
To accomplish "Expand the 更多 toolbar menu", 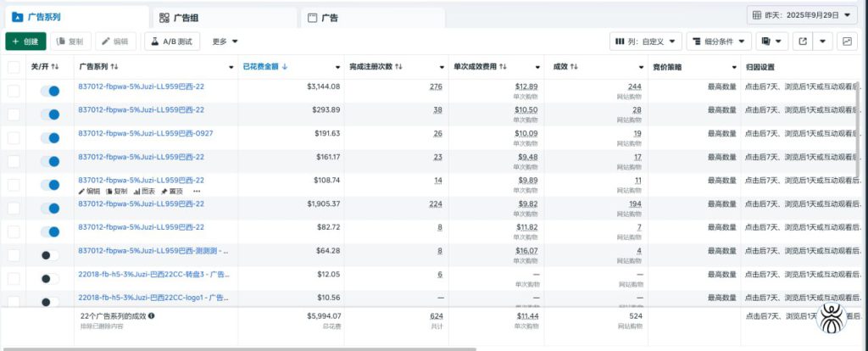I will pos(225,42).
